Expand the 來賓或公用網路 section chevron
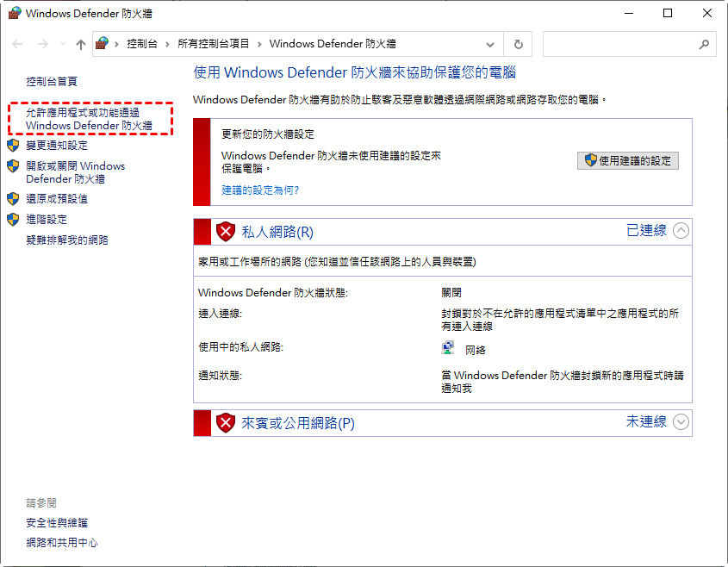The height and width of the screenshot is (567, 728). (681, 421)
